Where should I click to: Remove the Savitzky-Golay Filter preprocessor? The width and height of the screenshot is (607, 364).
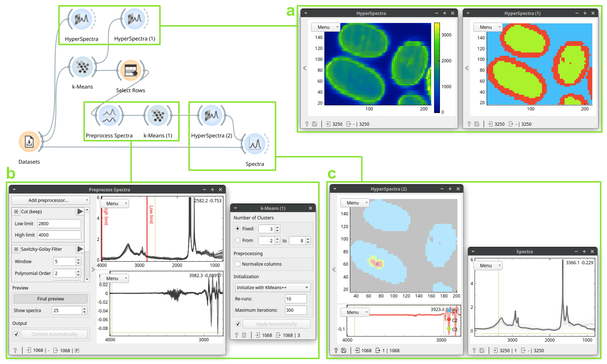tap(16, 249)
